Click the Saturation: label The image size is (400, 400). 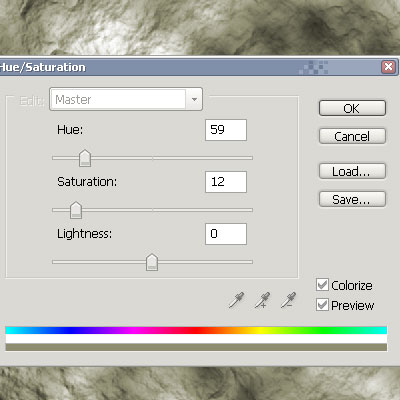[x=87, y=182]
